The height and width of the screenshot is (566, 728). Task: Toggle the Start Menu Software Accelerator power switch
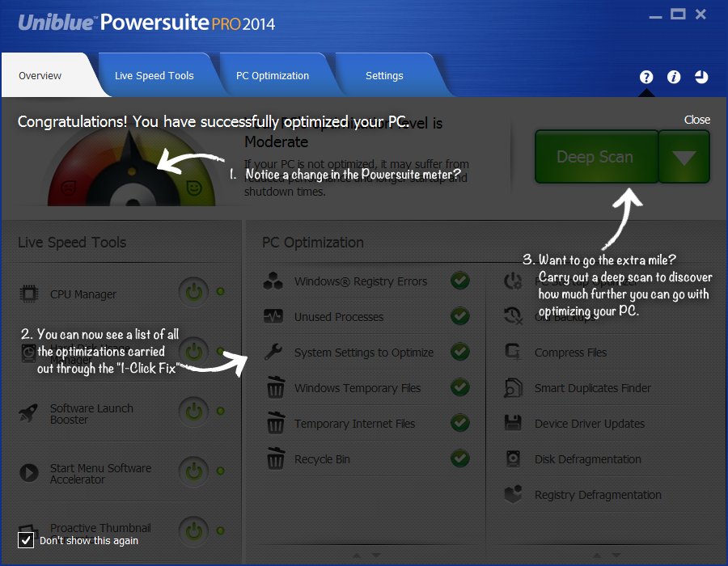point(193,471)
